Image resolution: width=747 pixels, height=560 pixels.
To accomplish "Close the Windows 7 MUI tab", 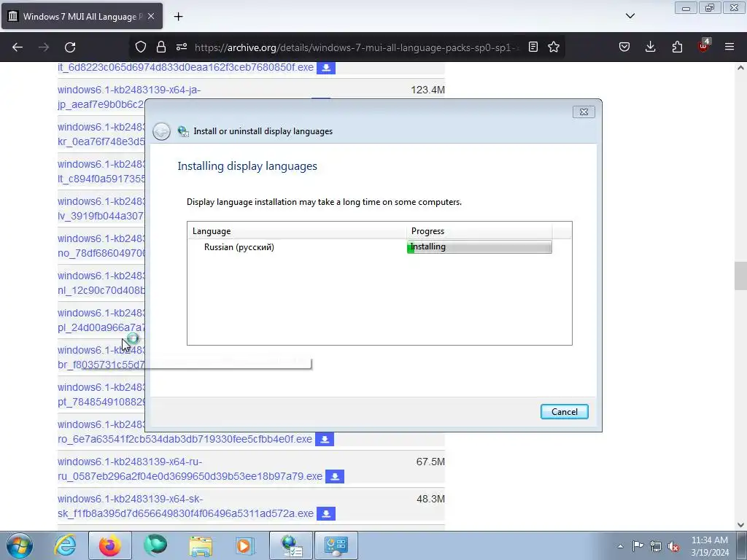I will (x=151, y=16).
